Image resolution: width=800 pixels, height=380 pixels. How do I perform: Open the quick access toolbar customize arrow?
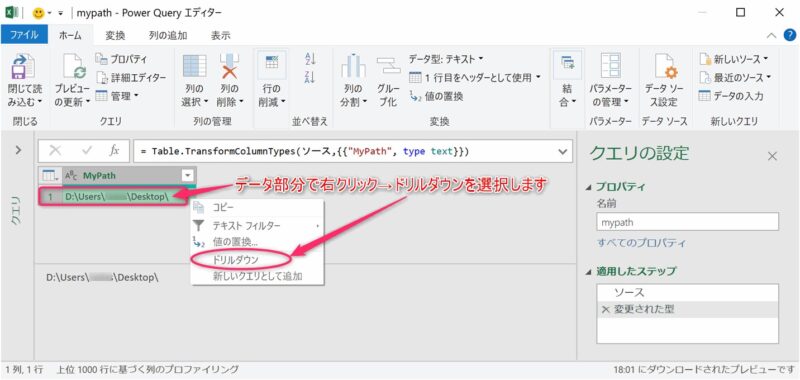tap(61, 13)
